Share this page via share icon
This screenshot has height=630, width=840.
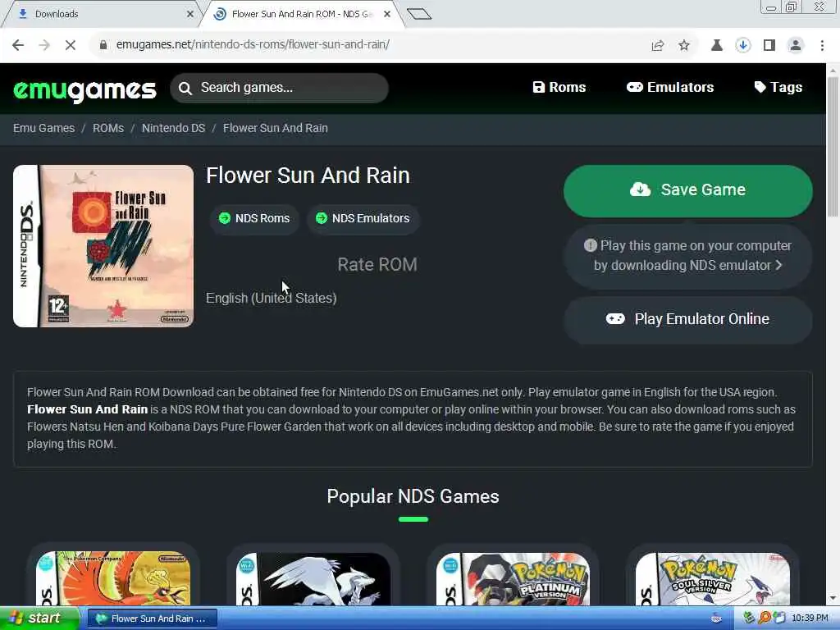658,46
